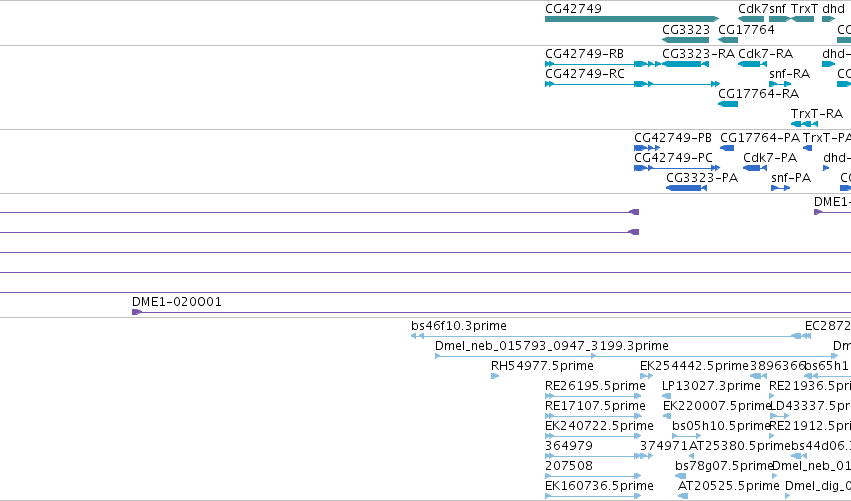Image resolution: width=851 pixels, height=501 pixels.
Task: Click the dhd gene feature
Action: (x=829, y=19)
